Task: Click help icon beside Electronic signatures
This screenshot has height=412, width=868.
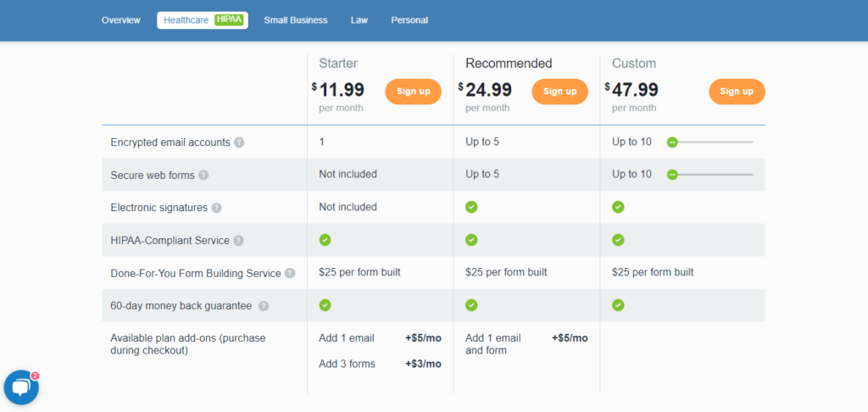Action: [x=216, y=208]
